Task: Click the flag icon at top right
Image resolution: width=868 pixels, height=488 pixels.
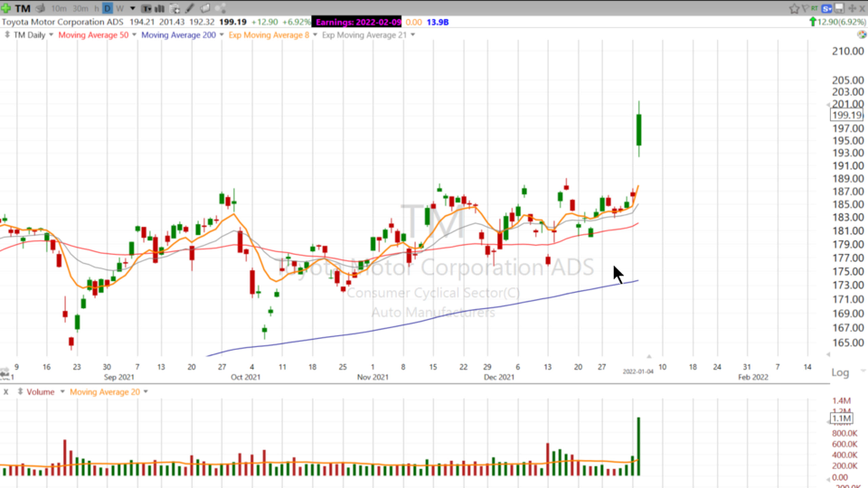Action: [807, 8]
